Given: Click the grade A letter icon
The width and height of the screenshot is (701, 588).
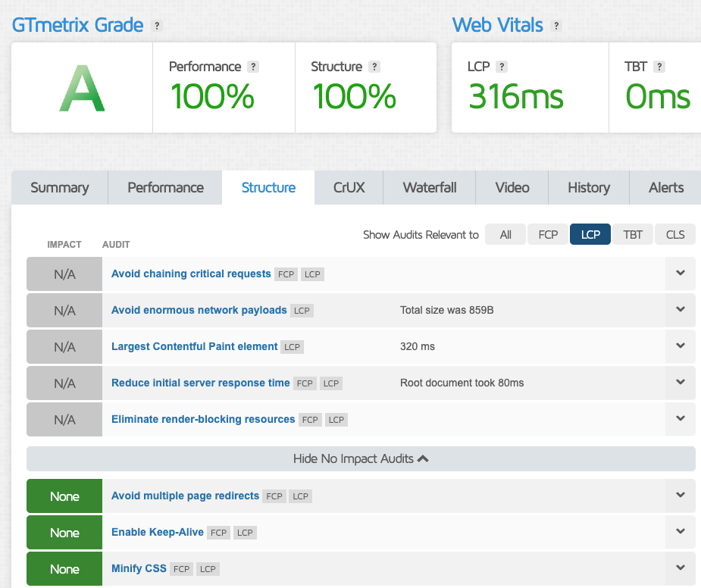Looking at the screenshot, I should (82, 88).
